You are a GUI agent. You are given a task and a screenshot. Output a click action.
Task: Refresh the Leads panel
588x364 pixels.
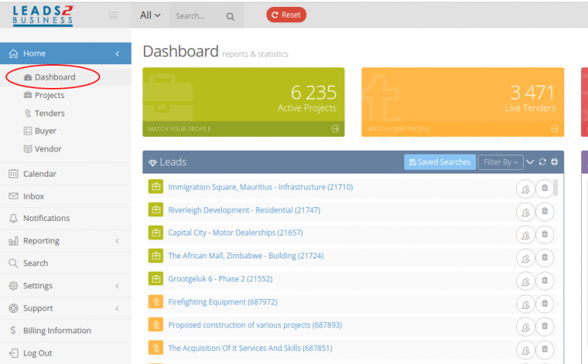point(543,162)
